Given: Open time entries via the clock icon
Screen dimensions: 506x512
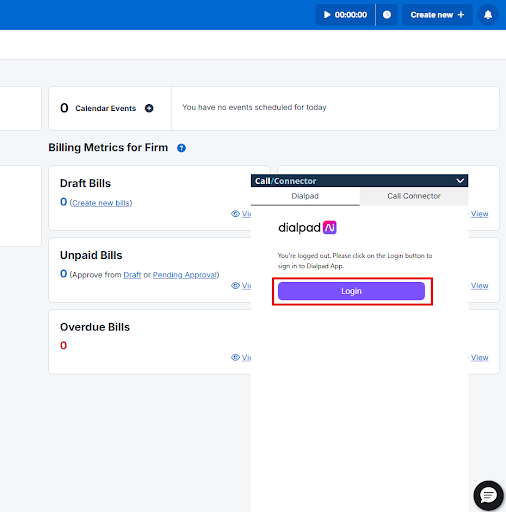Looking at the screenshot, I should pyautogui.click(x=387, y=15).
